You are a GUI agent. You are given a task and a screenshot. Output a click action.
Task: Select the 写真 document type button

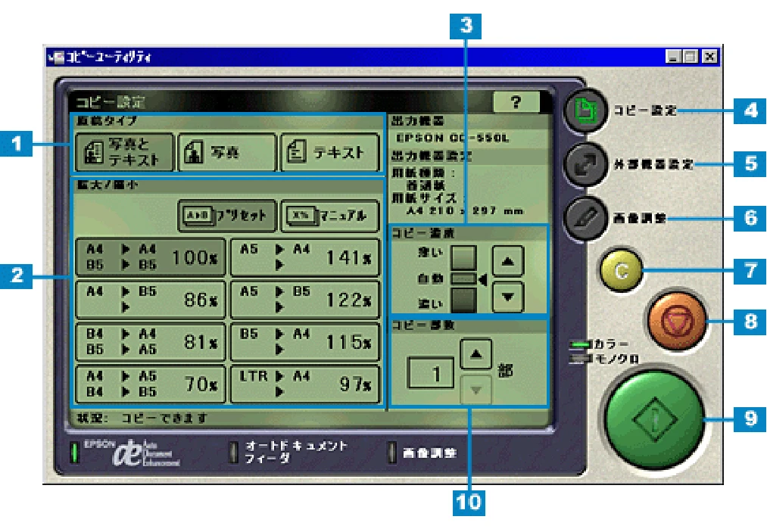[228, 152]
